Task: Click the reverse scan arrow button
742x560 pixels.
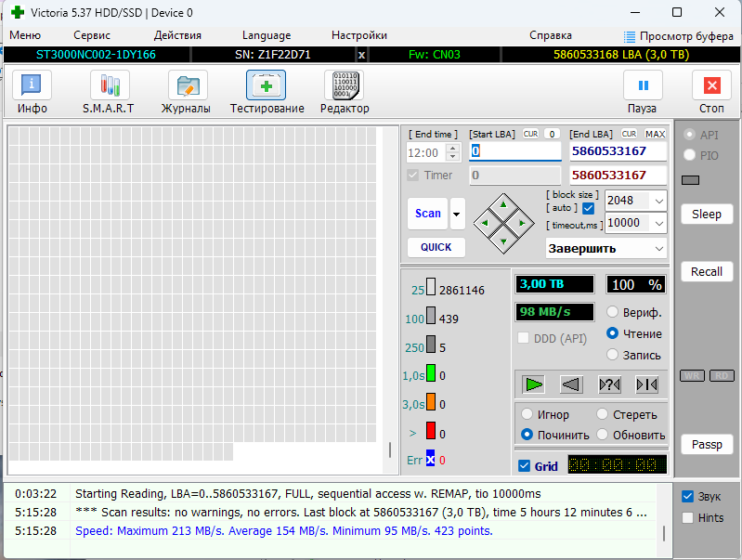Action: (571, 384)
